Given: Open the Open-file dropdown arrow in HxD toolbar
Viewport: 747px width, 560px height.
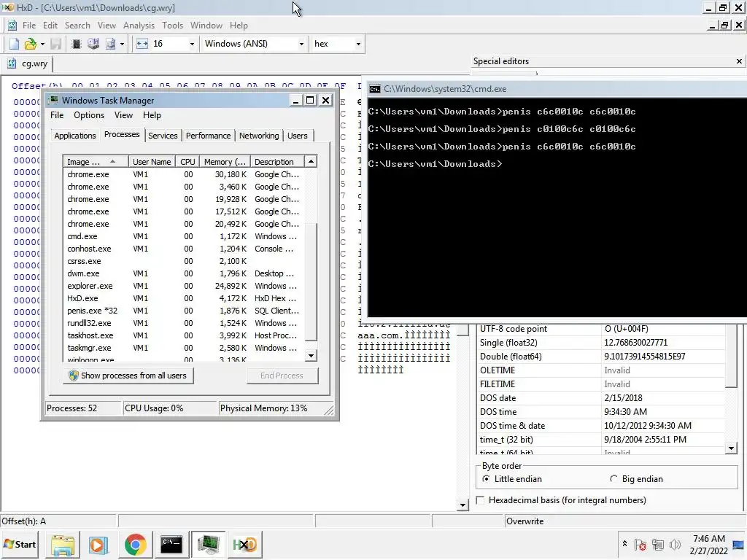Looking at the screenshot, I should 42,44.
